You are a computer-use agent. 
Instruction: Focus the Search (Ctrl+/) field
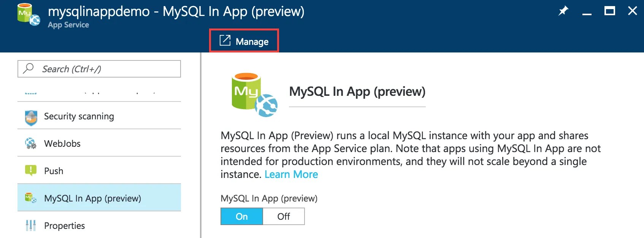[99, 69]
